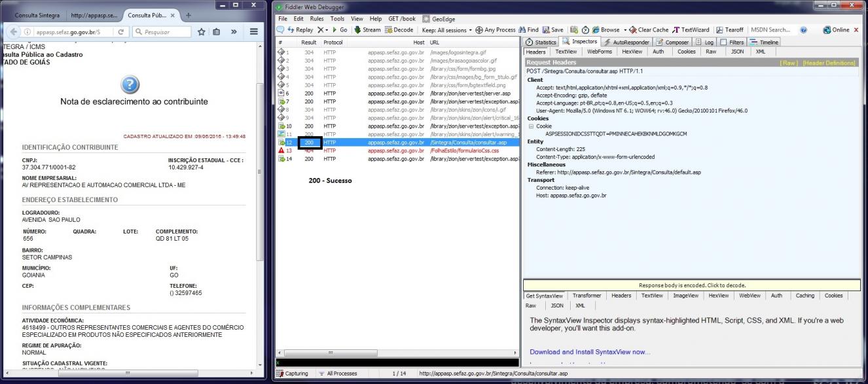Select session 13 with 404 result
This screenshot has width=868, height=384.
click(x=397, y=150)
